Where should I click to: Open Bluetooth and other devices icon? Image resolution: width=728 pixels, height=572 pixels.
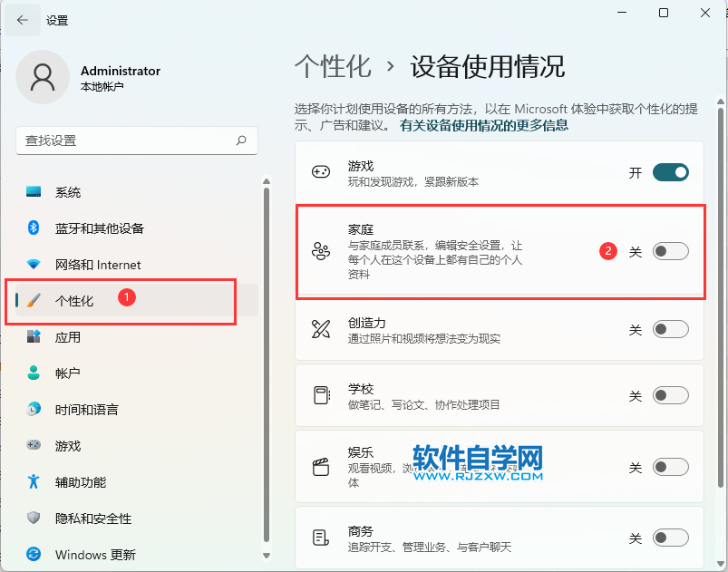pyautogui.click(x=34, y=228)
